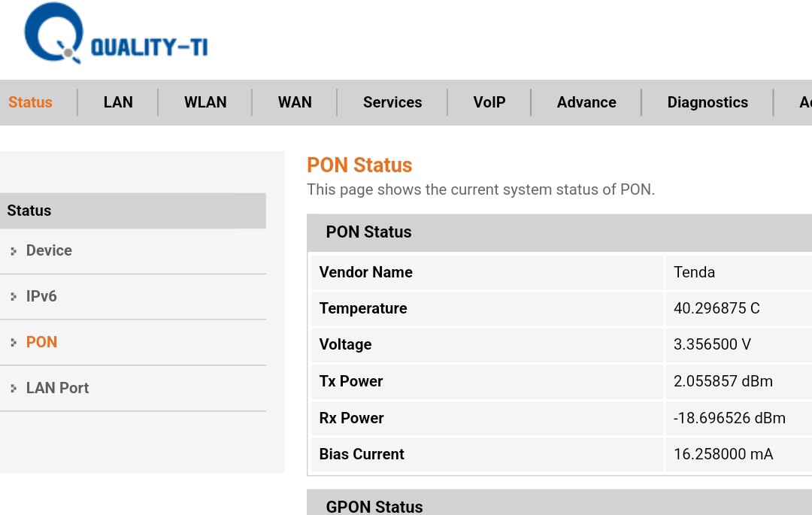
Task: Open the WLAN settings tab
Action: pyautogui.click(x=205, y=102)
